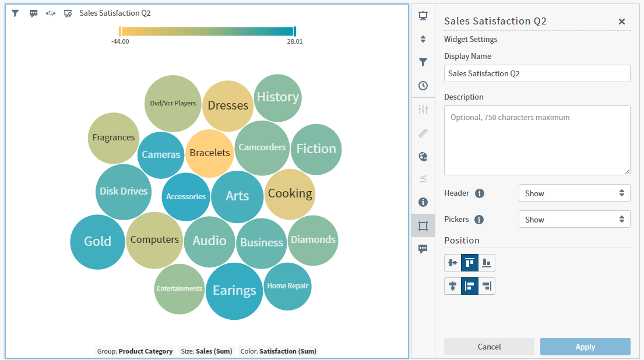
Task: Set horizontal position to left alignment
Action: point(469,286)
